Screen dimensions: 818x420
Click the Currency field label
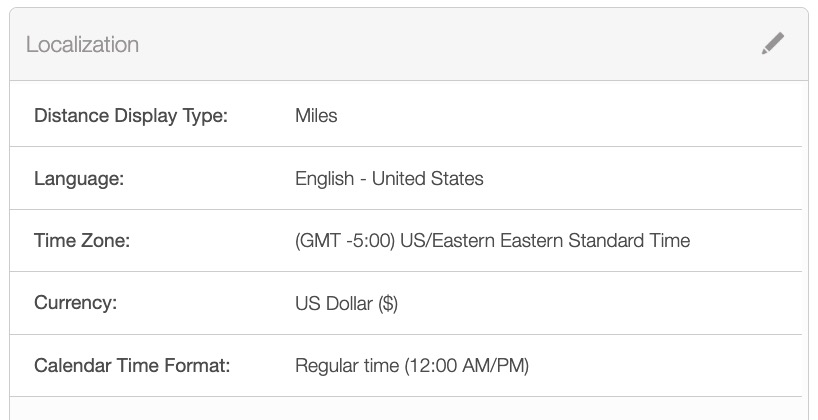(x=76, y=303)
